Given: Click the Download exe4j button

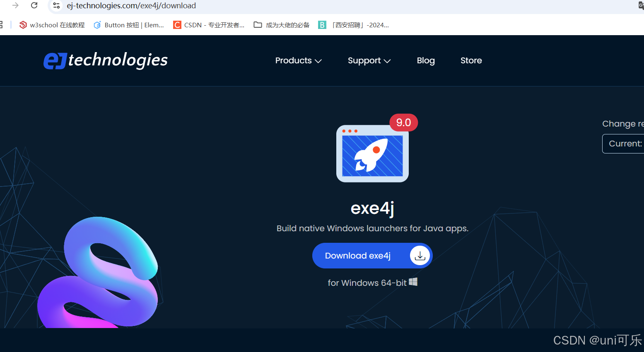Looking at the screenshot, I should point(372,256).
